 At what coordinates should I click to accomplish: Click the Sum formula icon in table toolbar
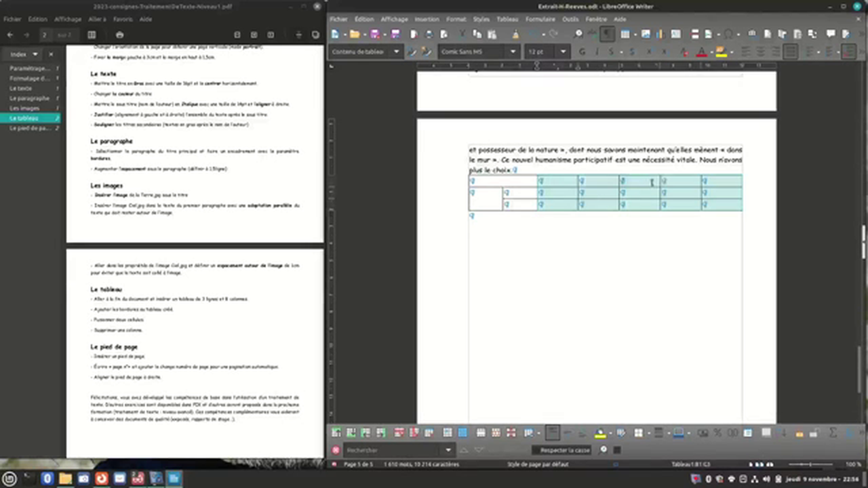coord(833,432)
